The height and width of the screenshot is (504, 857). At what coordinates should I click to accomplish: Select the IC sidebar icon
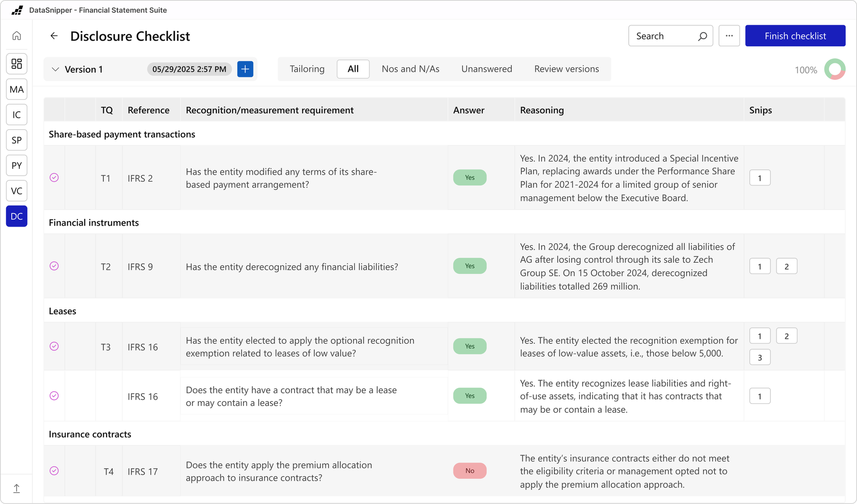click(17, 115)
